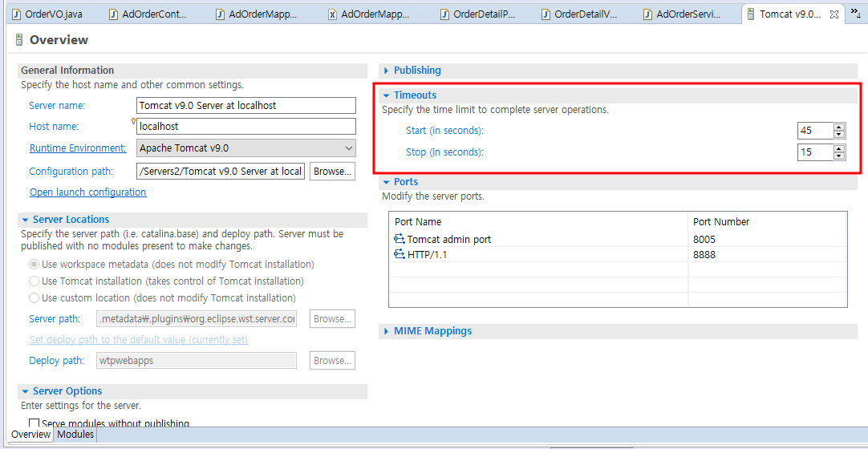Click port number 8005
This screenshot has width=868, height=449.
point(703,239)
